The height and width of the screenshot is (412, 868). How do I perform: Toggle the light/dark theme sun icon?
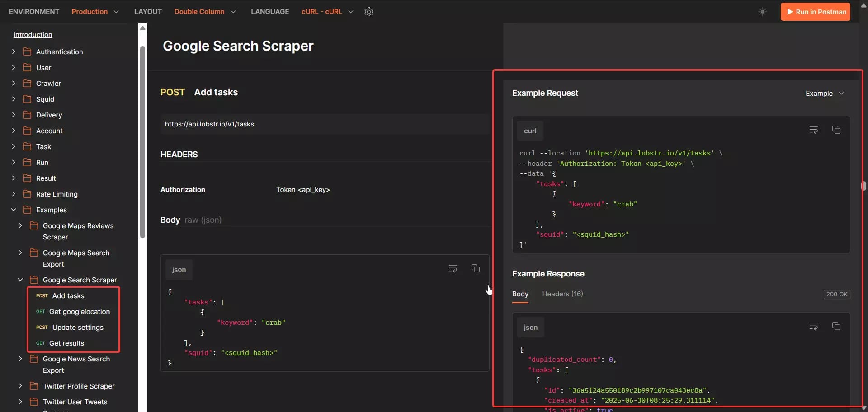[x=762, y=12]
